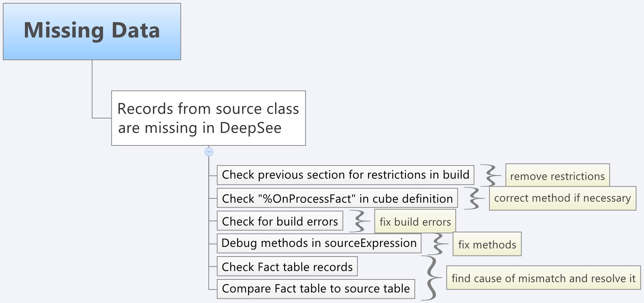The height and width of the screenshot is (303, 644).
Task: Click the brace before fix build errors
Action: (x=360, y=221)
